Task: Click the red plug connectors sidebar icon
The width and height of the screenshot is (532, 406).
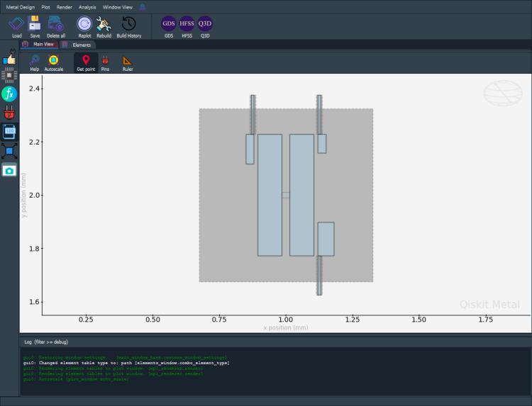Action: click(9, 113)
